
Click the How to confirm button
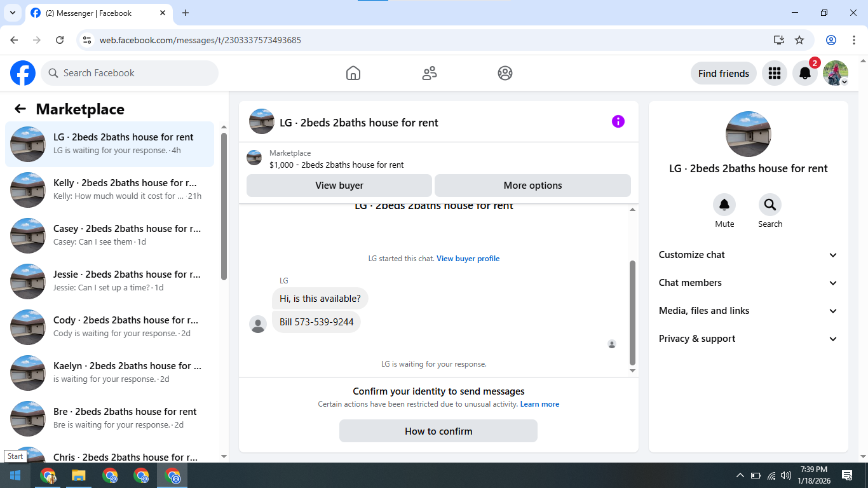tap(438, 431)
